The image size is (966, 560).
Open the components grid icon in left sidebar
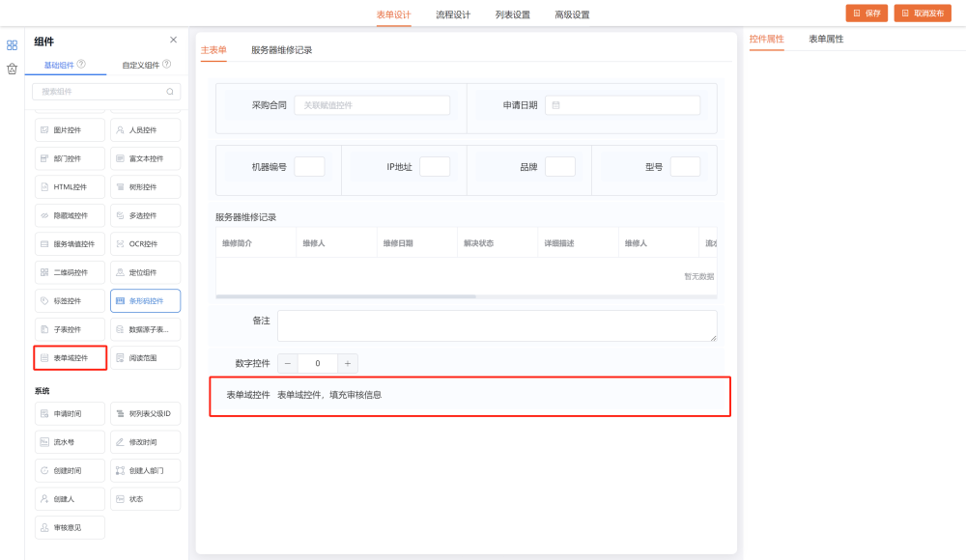point(12,44)
